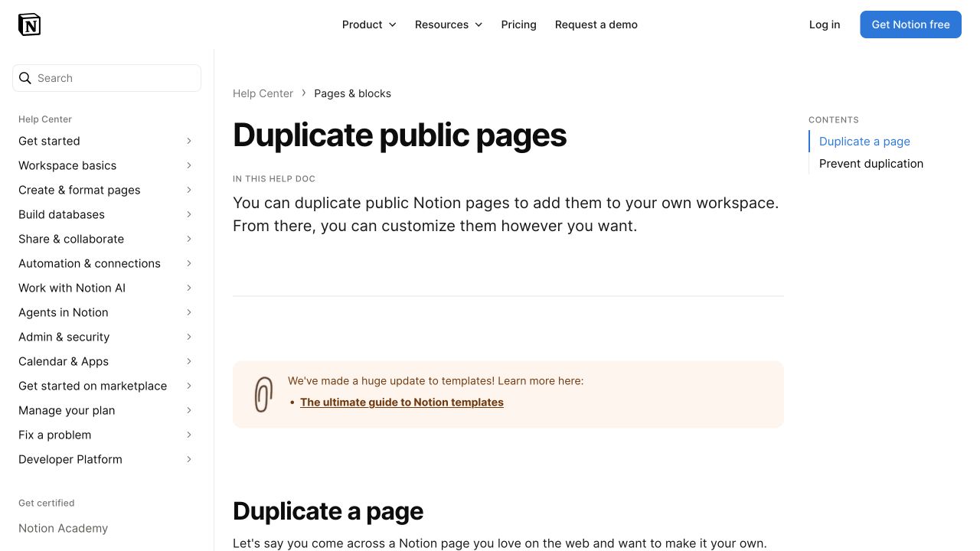Open Build databases in the sidebar
Screen dimensions: 980x551
click(x=61, y=214)
